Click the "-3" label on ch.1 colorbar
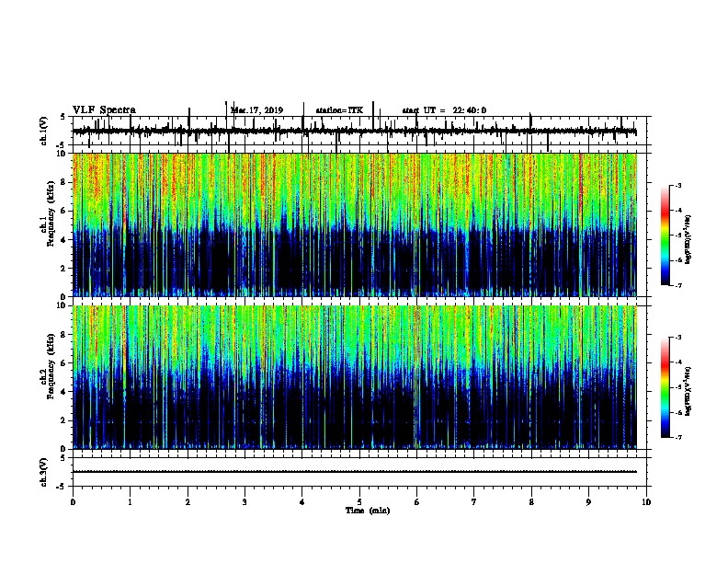Viewport: 728px width, 563px height. coord(677,185)
